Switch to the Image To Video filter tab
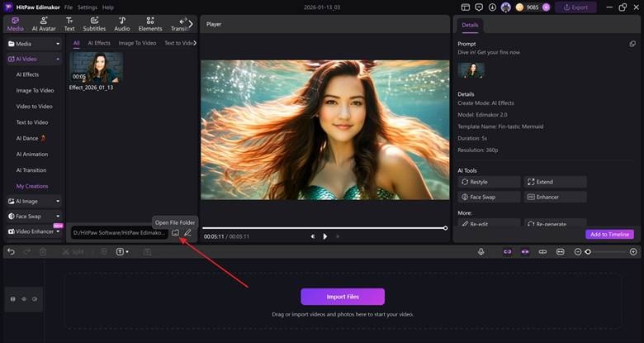Screen dimensions: 644x343 click(137, 43)
